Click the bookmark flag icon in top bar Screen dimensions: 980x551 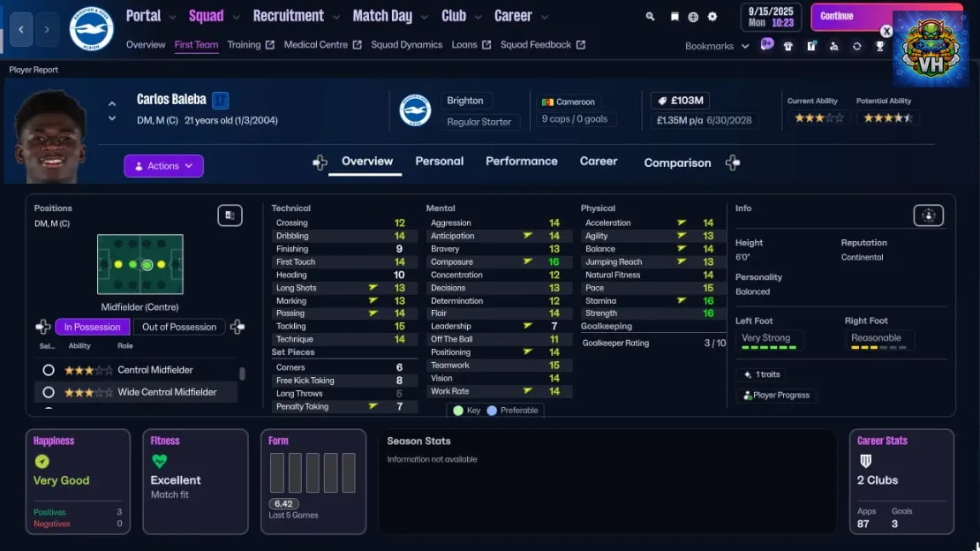pos(675,17)
